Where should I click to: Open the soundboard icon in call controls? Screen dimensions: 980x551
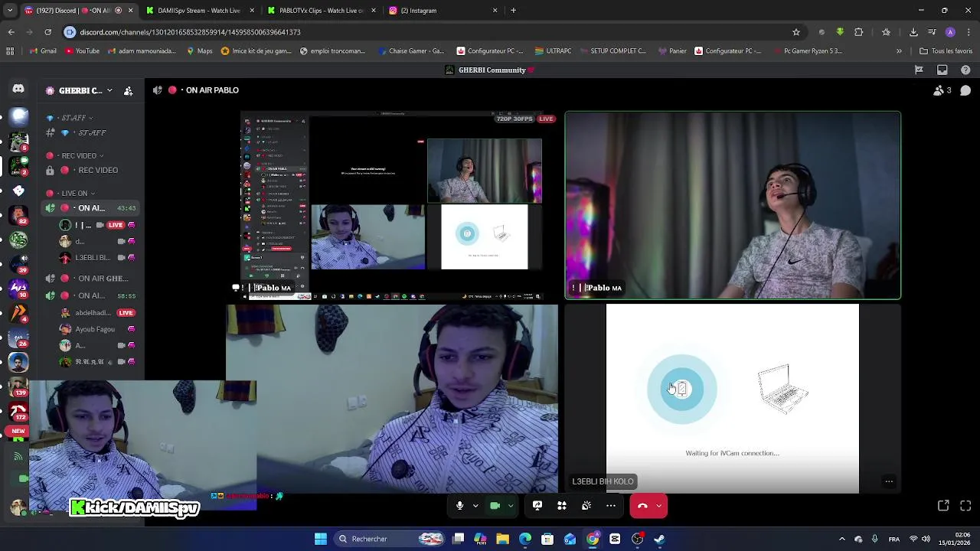tap(586, 506)
